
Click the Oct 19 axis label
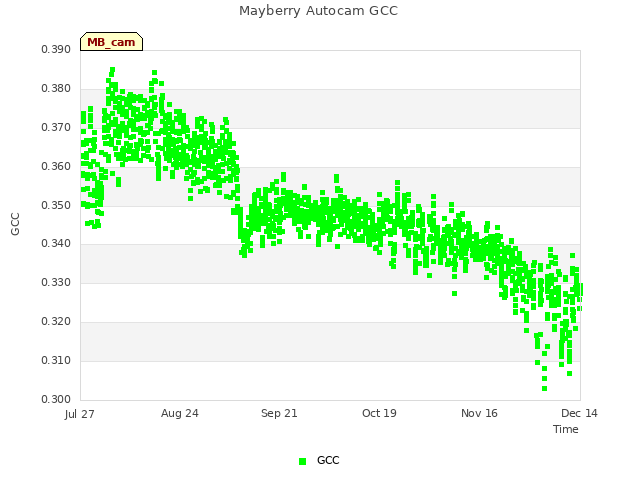coord(379,413)
